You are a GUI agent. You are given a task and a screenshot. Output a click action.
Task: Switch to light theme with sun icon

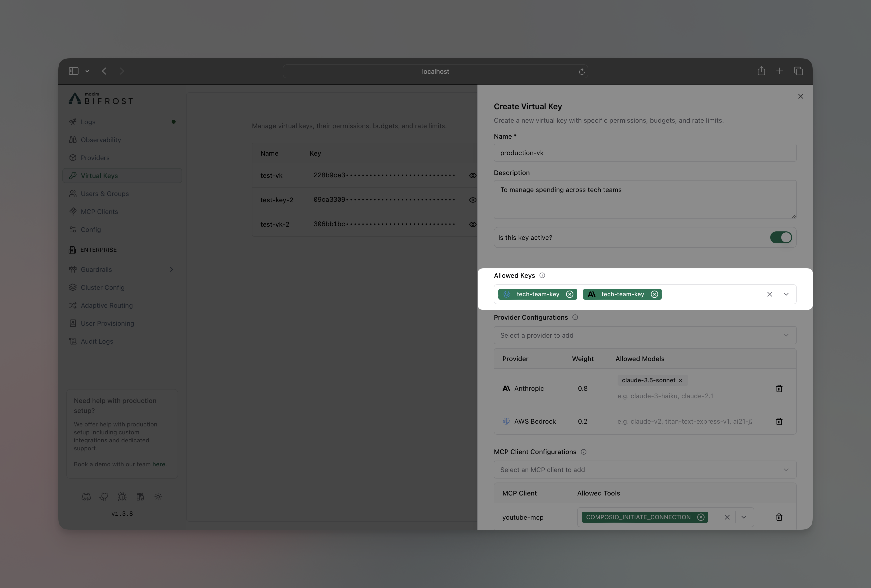pyautogui.click(x=158, y=496)
